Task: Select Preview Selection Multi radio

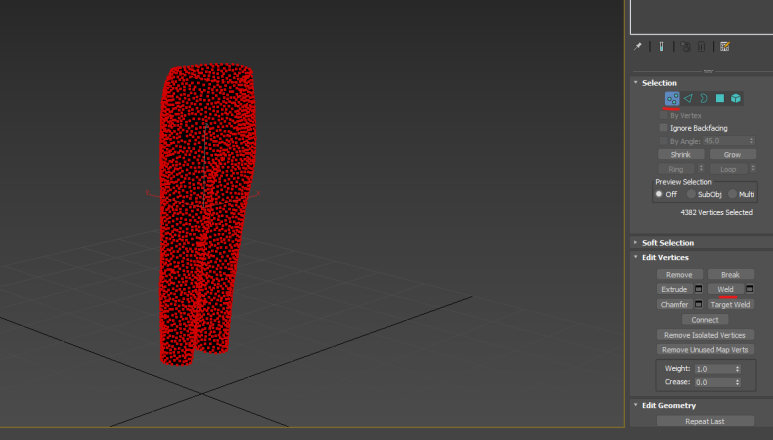Action: click(x=733, y=194)
